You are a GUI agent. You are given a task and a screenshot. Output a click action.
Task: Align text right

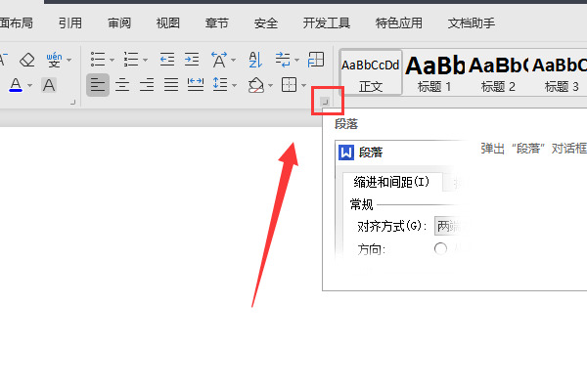[x=147, y=85]
